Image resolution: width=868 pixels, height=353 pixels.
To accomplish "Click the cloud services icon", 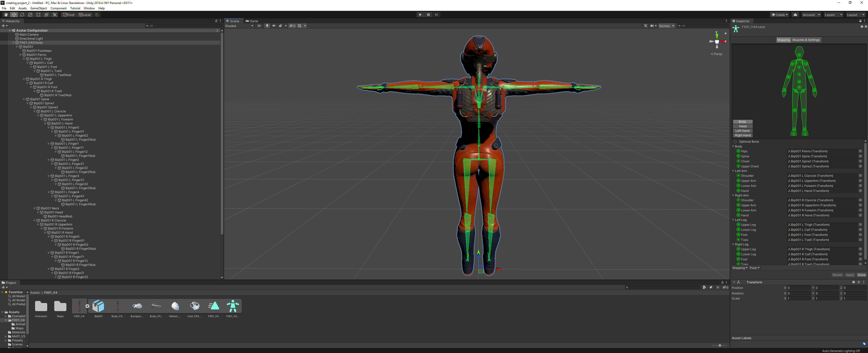I will (x=795, y=15).
